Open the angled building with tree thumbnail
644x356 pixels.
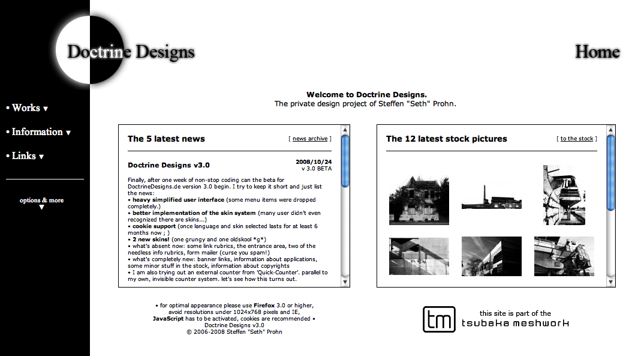491,256
